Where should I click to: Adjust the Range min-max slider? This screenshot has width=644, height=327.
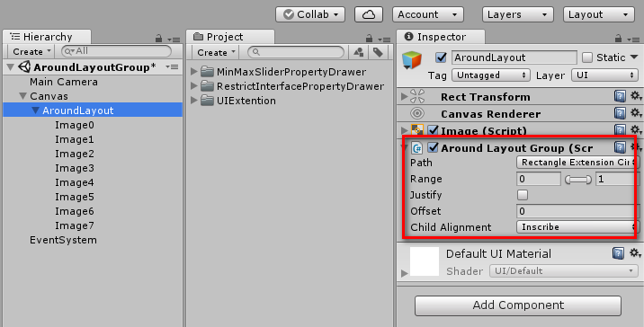tap(578, 180)
